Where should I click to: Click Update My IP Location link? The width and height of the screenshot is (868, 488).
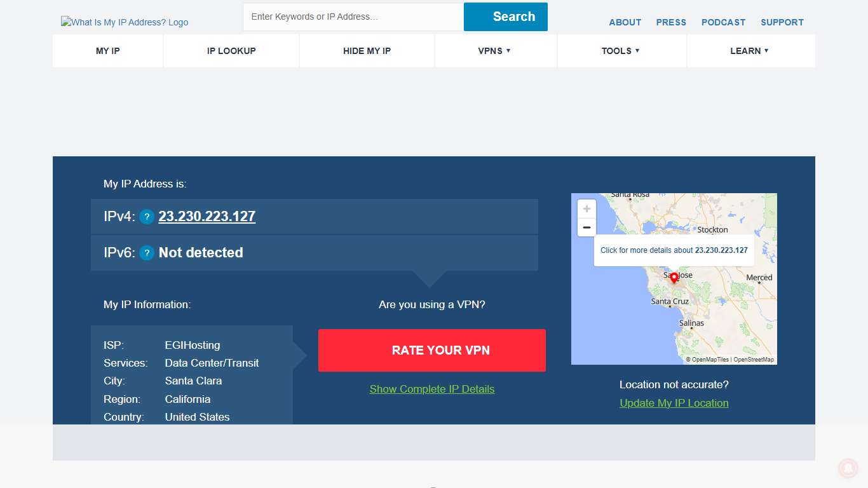(x=674, y=403)
